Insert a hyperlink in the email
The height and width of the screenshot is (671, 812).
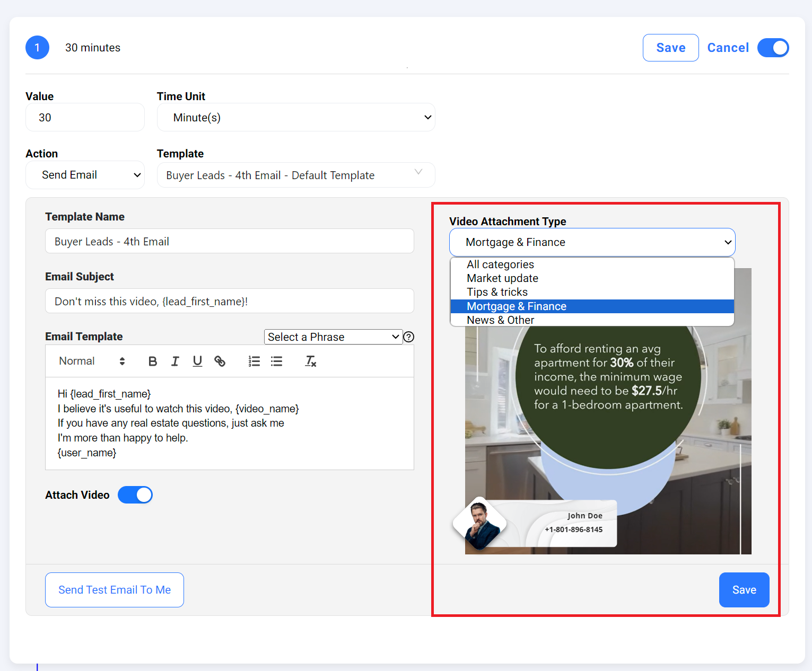(x=220, y=361)
